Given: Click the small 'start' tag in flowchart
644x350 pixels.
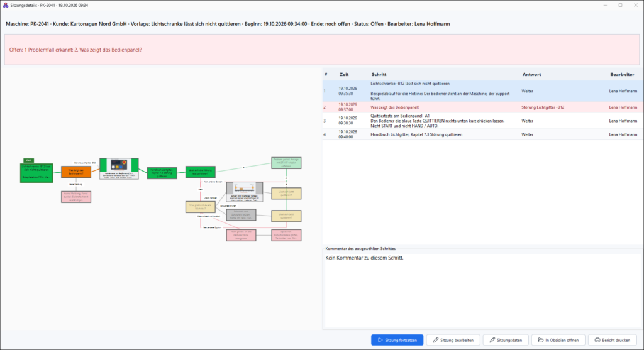Looking at the screenshot, I should 28,160.
